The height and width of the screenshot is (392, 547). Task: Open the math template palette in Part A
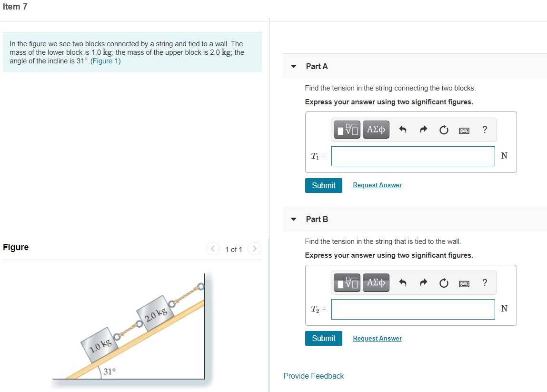347,129
